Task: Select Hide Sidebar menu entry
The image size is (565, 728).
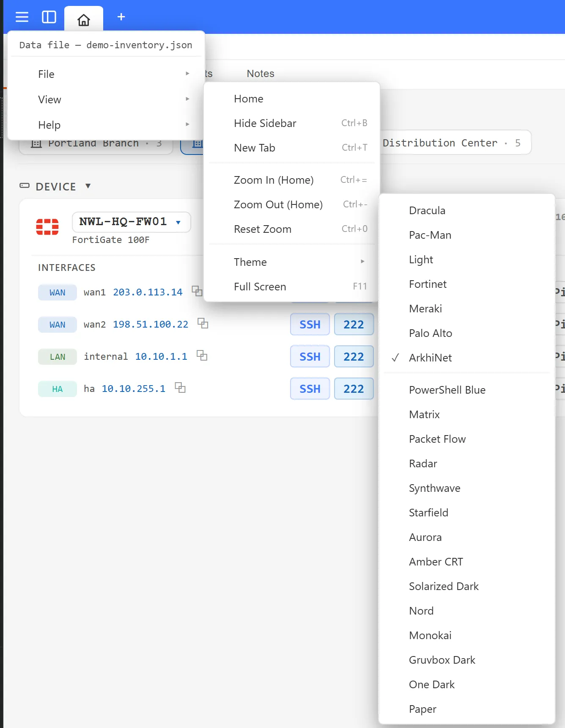Action: point(292,123)
